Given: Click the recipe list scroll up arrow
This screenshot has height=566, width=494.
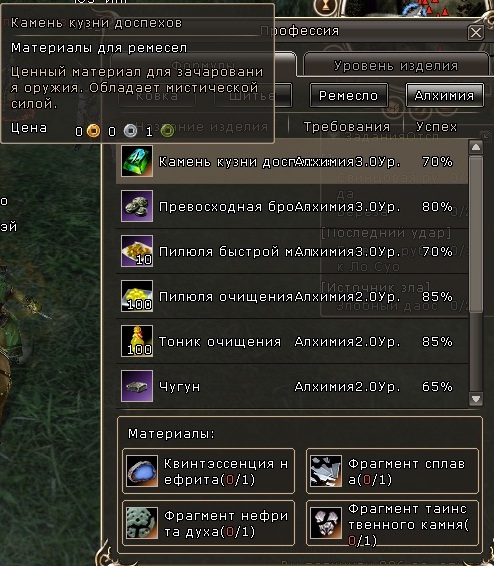Looking at the screenshot, I should (x=476, y=147).
